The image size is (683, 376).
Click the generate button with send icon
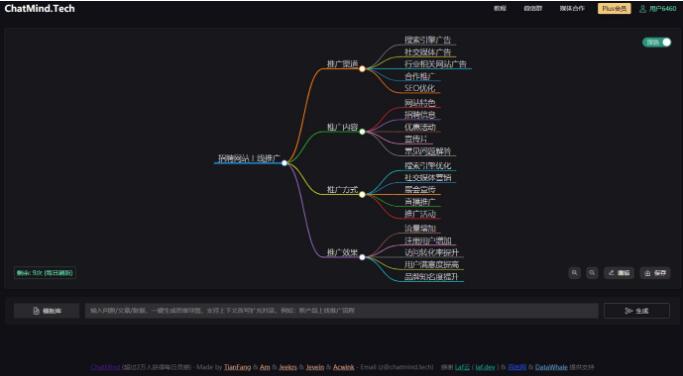[x=636, y=311]
